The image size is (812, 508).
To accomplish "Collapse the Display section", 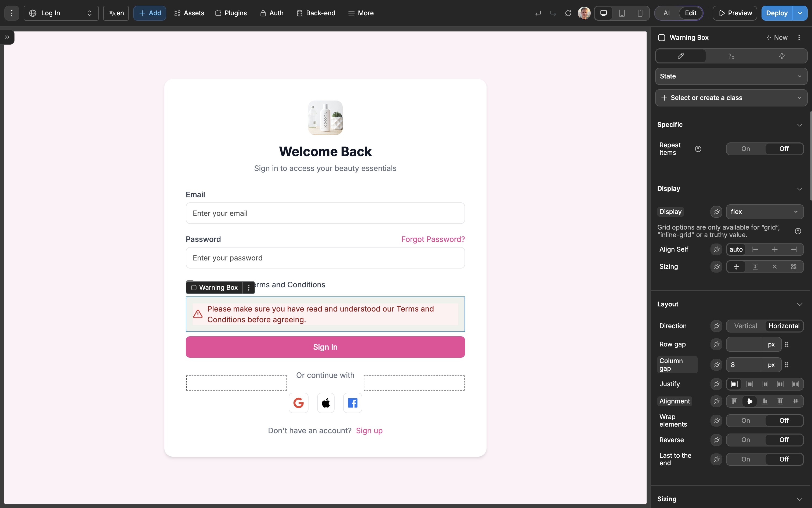I will click(x=799, y=189).
